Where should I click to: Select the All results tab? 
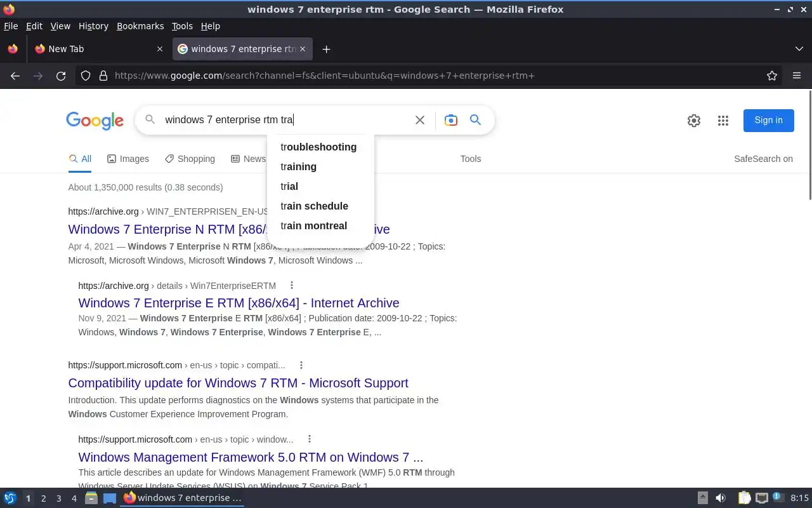click(x=80, y=159)
